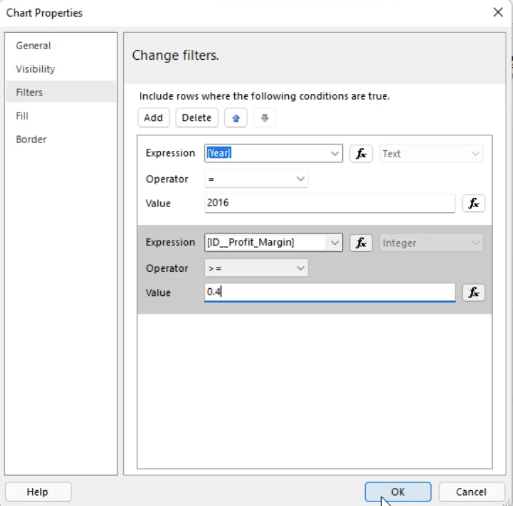Open the Text data type dropdown

pos(431,154)
